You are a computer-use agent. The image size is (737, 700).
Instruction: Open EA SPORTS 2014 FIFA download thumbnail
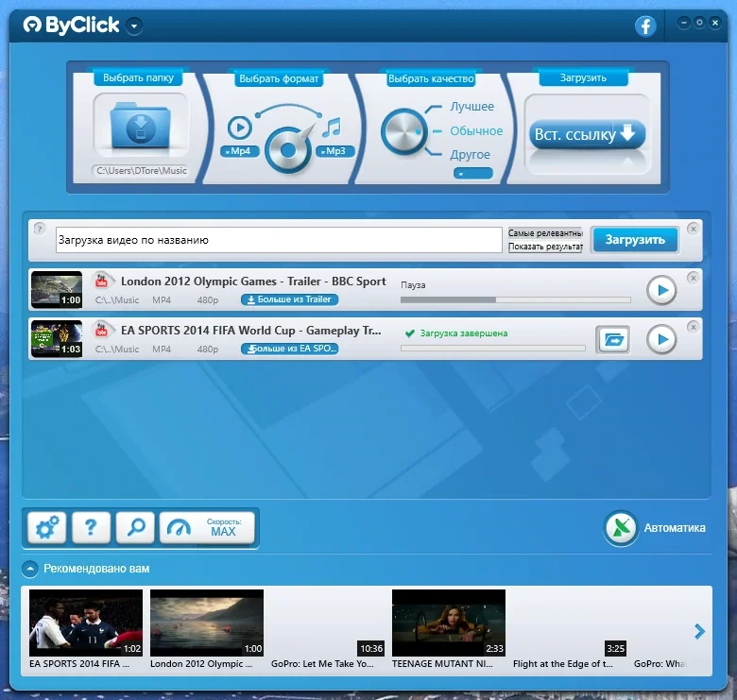point(57,339)
